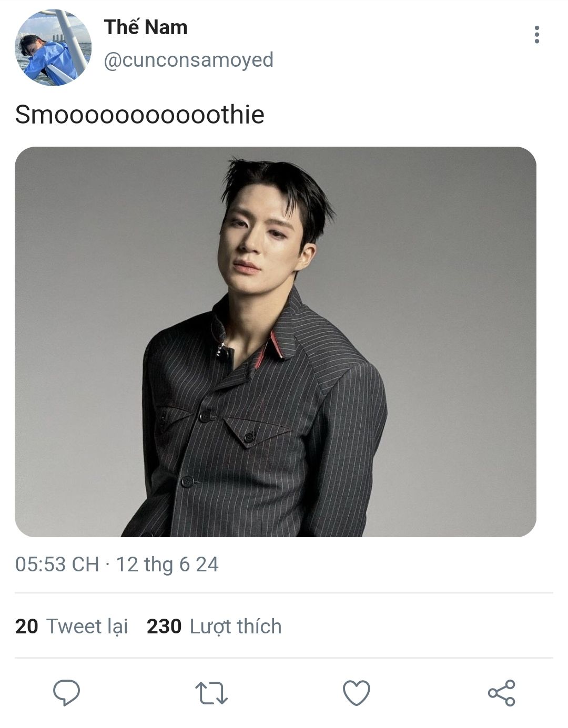Click the like count number 230

164,627
